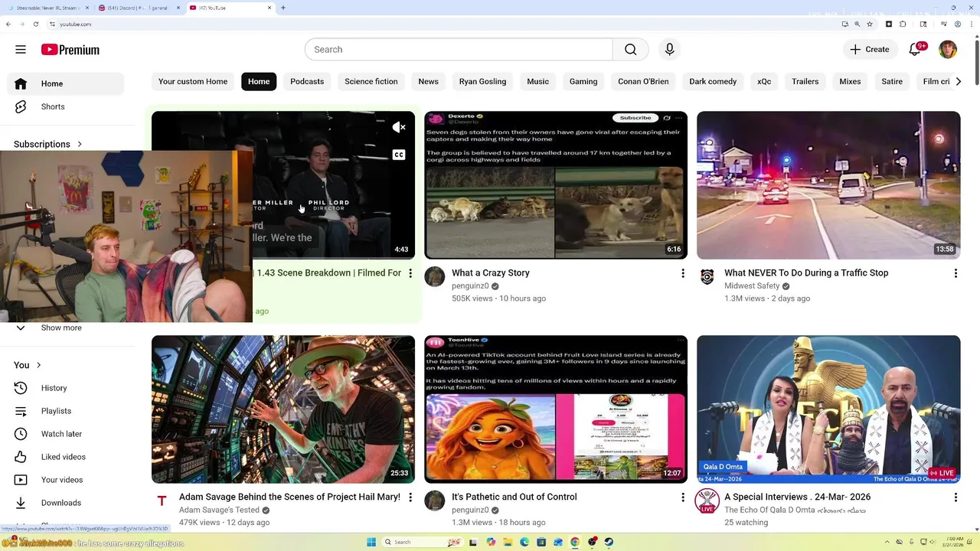The height and width of the screenshot is (551, 980).
Task: Show more category chips with right arrow
Action: (958, 81)
